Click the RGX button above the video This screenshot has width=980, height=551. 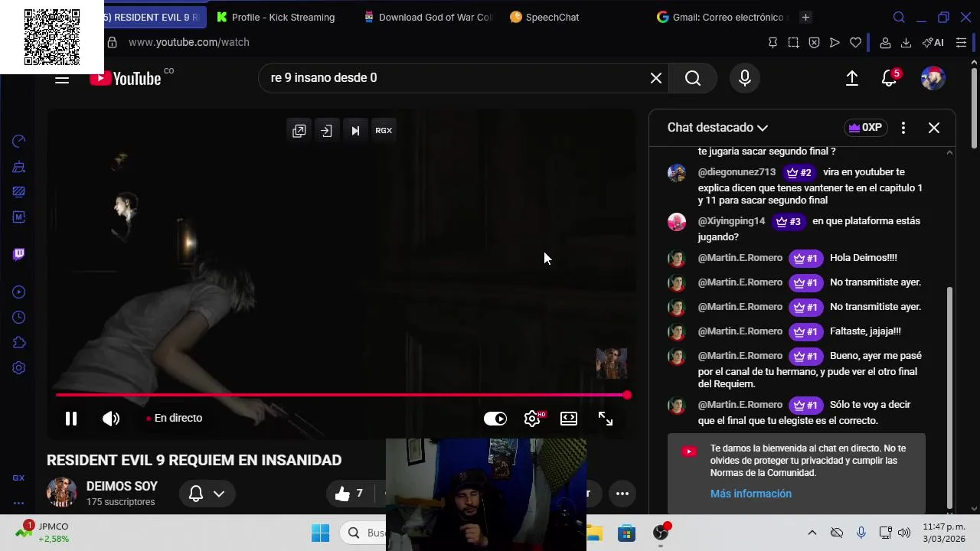384,131
